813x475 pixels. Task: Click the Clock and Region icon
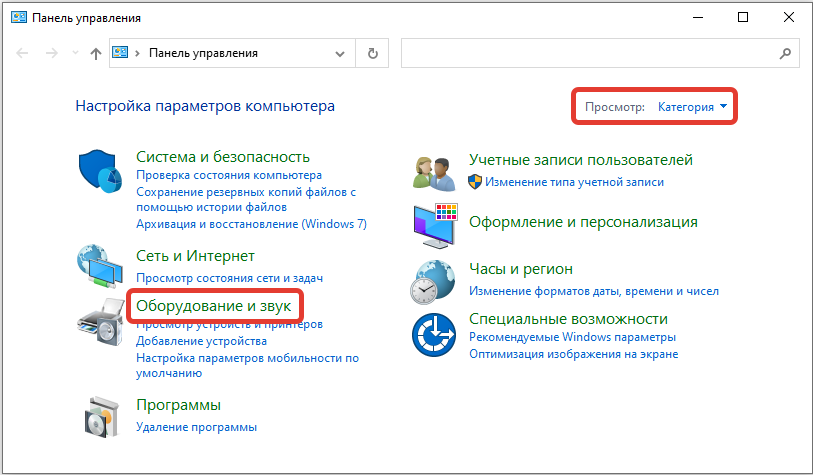tap(435, 280)
